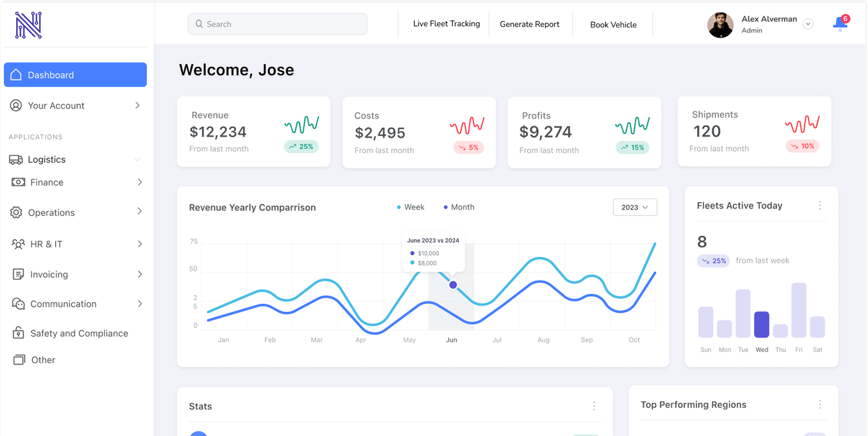This screenshot has width=868, height=436.
Task: Expand Alex Alverman profile dropdown arrow
Action: pyautogui.click(x=808, y=24)
